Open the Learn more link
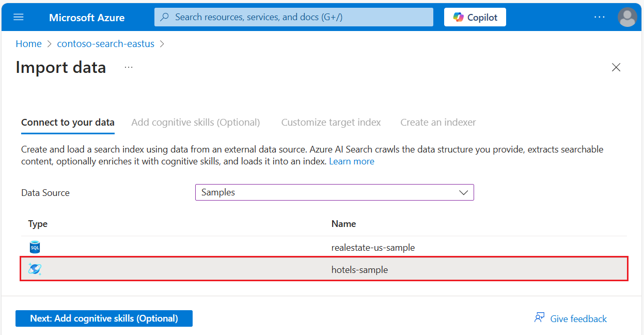The image size is (644, 335). (352, 161)
